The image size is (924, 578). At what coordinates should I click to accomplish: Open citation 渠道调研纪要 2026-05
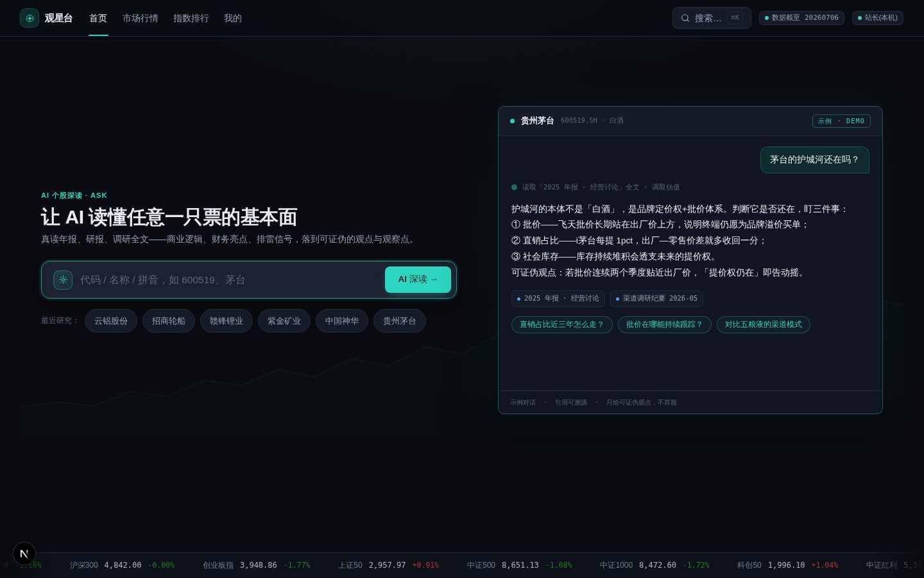click(656, 299)
